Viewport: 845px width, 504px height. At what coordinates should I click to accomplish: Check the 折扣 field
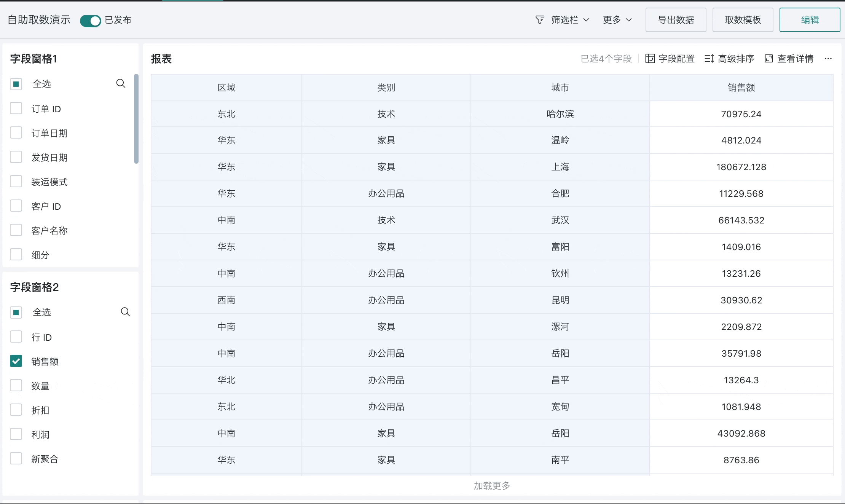16,410
